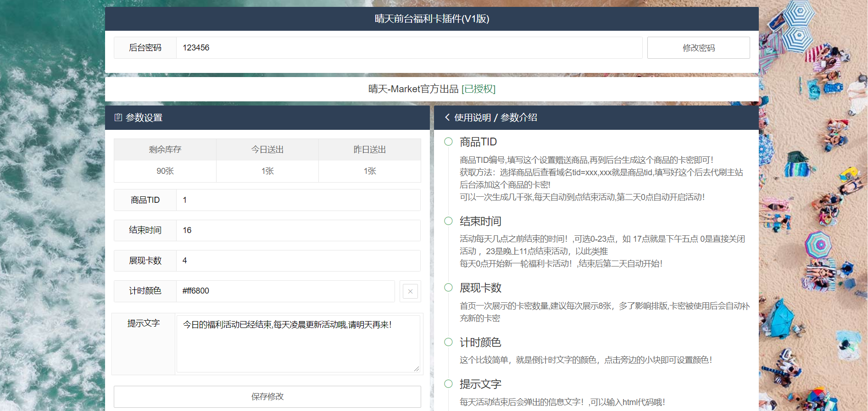The width and height of the screenshot is (868, 411).
Task: Click the circle marker next to 展现卡数
Action: coord(448,288)
